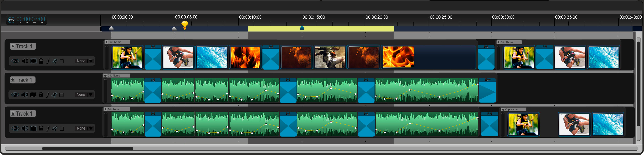Viewport: 644px width, 155px height.
Task: Click the star icon on the third Track 1 label
Action: [13, 114]
